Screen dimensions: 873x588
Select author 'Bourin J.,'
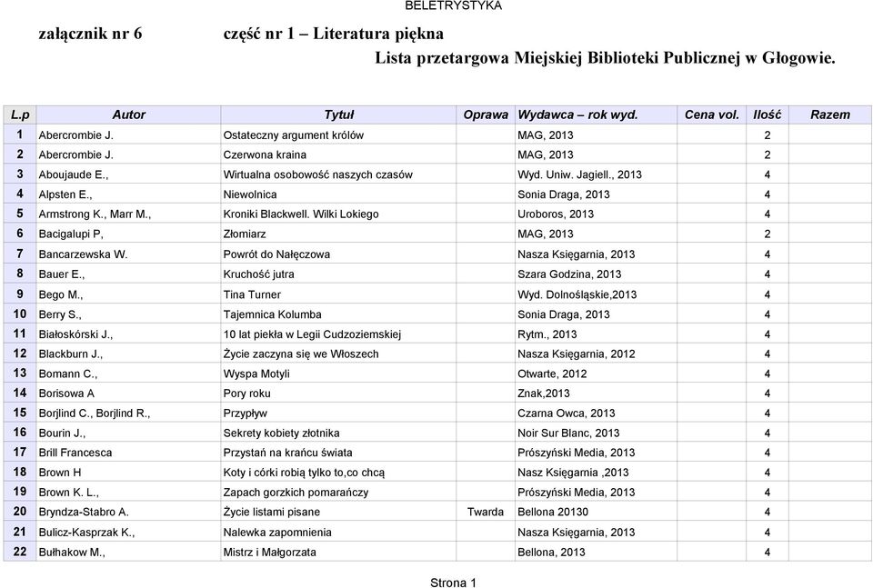(x=62, y=433)
